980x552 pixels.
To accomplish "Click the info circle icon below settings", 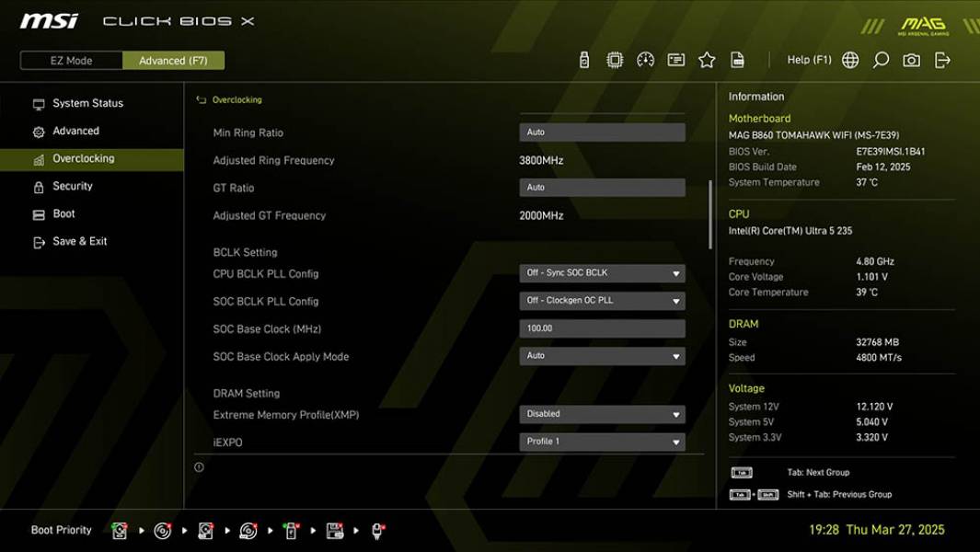I will point(199,467).
